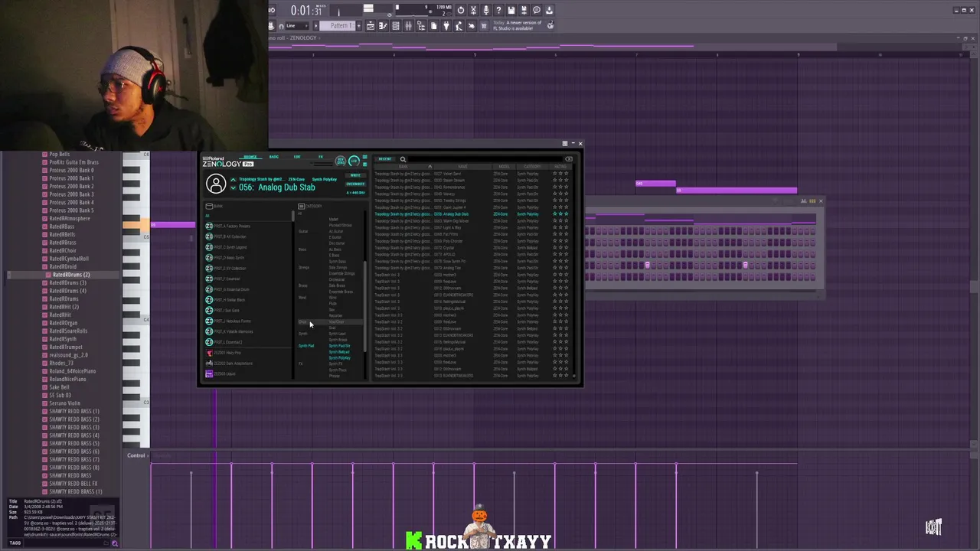The height and width of the screenshot is (551, 980).
Task: Switch to the BROWSE tab in Zenology
Action: (x=250, y=157)
